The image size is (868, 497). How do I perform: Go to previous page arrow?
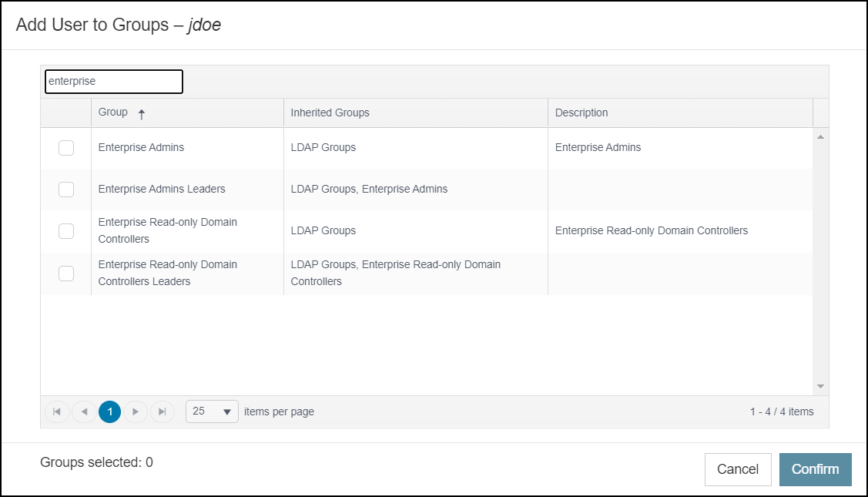tap(84, 411)
